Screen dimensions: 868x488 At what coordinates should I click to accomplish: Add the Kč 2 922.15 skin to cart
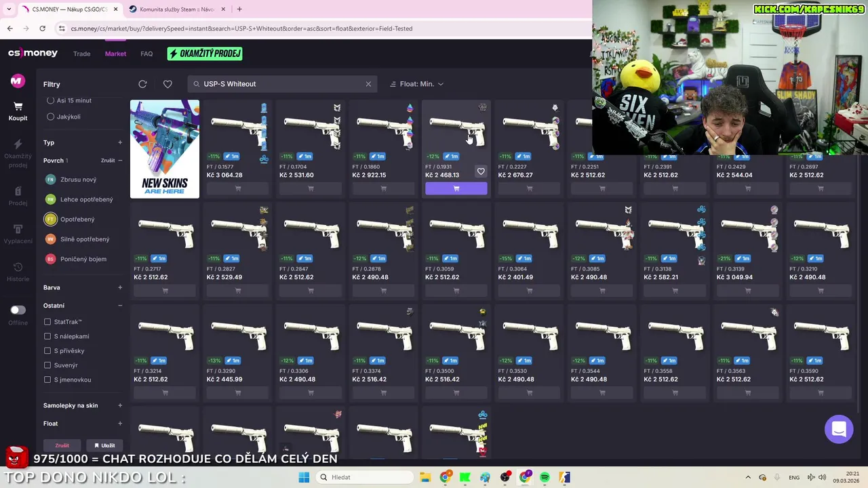[383, 188]
